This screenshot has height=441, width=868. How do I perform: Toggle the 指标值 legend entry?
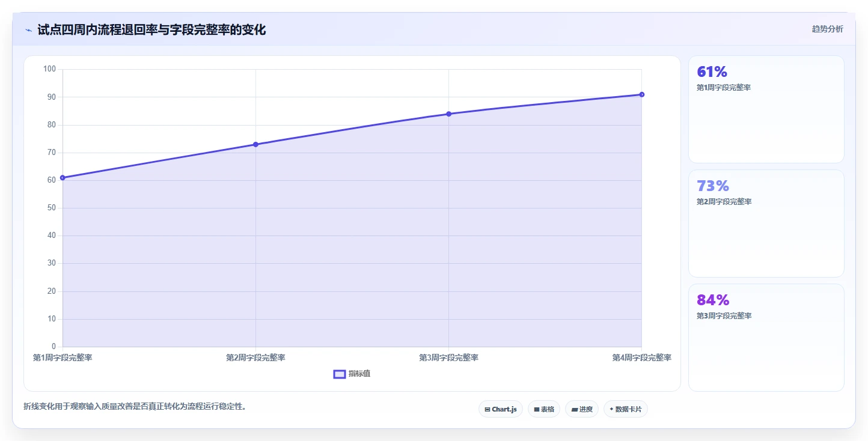pos(352,374)
